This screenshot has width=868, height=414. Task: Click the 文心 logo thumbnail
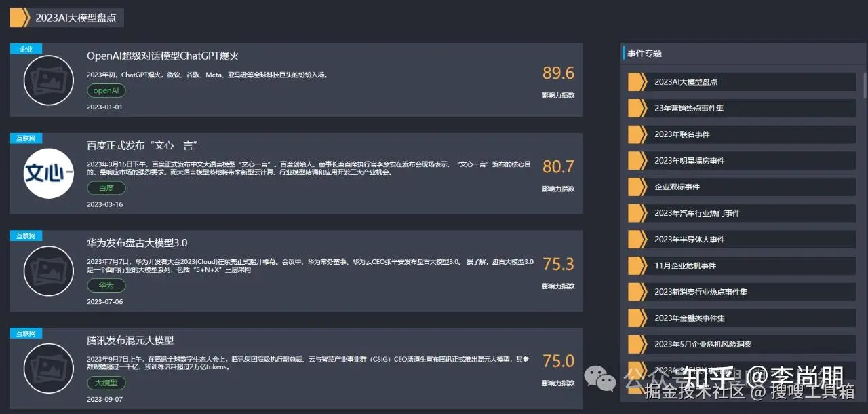tap(49, 174)
